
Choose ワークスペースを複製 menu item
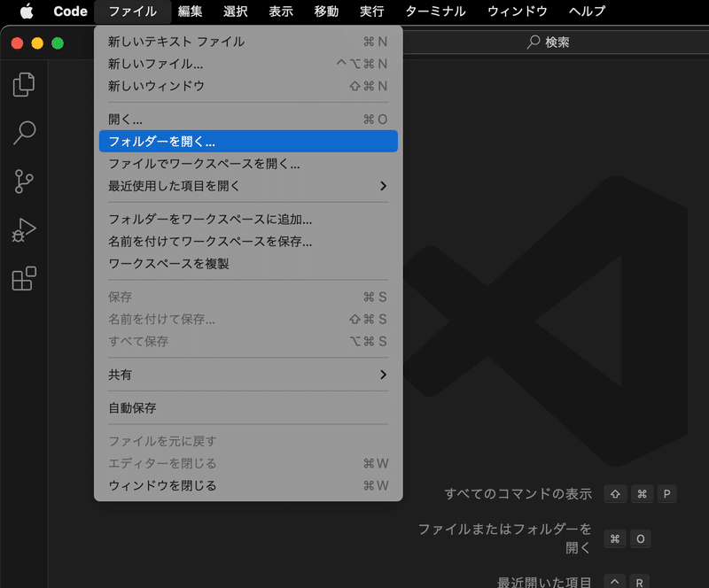pyautogui.click(x=248, y=264)
